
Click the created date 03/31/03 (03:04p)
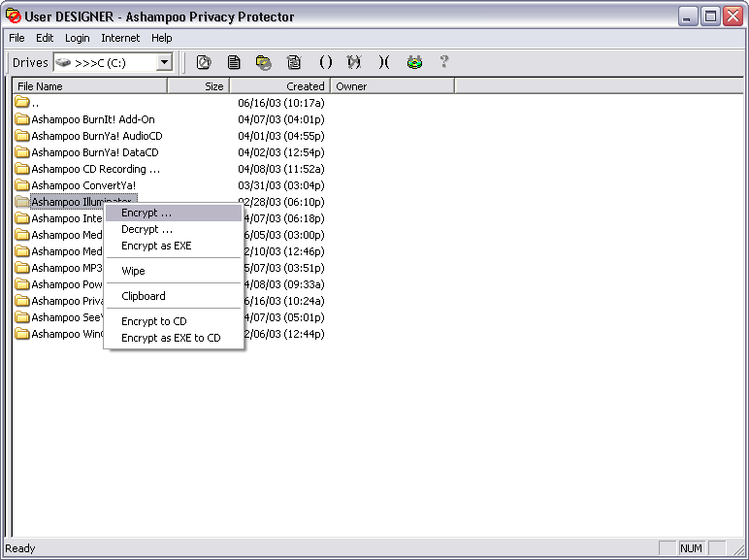click(281, 185)
